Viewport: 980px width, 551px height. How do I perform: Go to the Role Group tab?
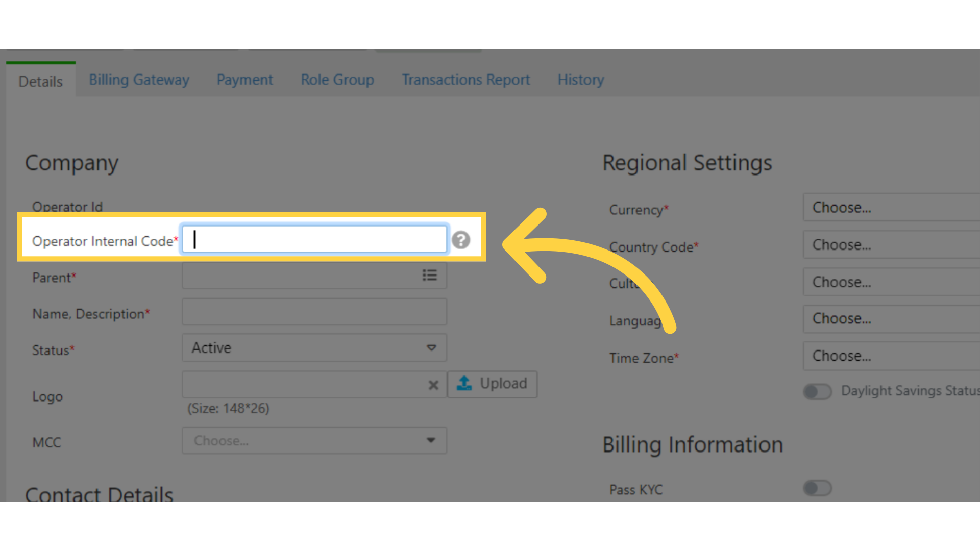337,80
